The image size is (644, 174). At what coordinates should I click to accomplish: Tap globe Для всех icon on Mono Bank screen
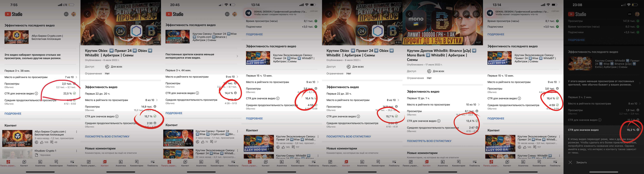(429, 71)
